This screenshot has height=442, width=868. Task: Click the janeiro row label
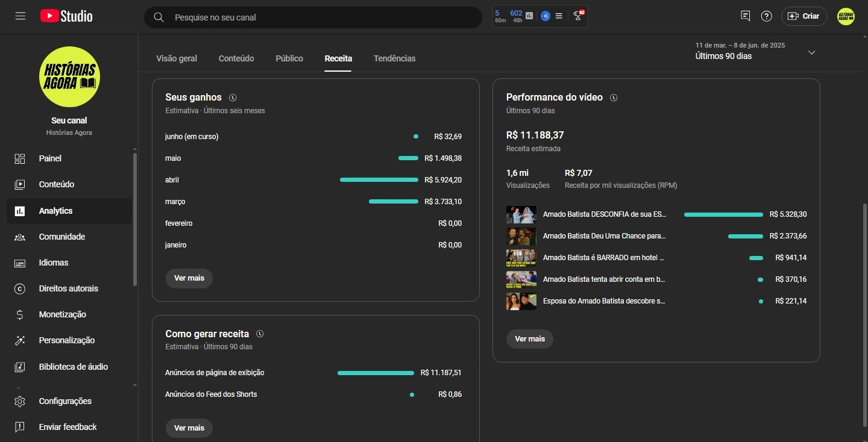pos(176,245)
